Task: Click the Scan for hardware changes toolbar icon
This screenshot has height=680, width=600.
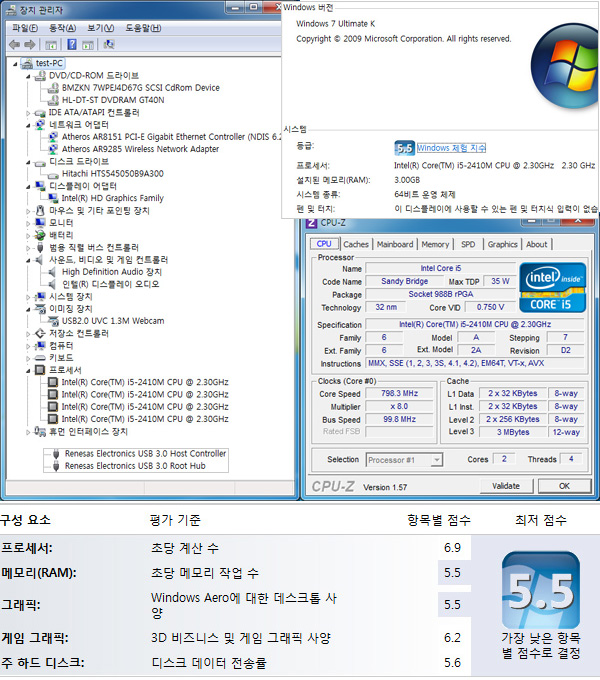Action: coord(109,44)
